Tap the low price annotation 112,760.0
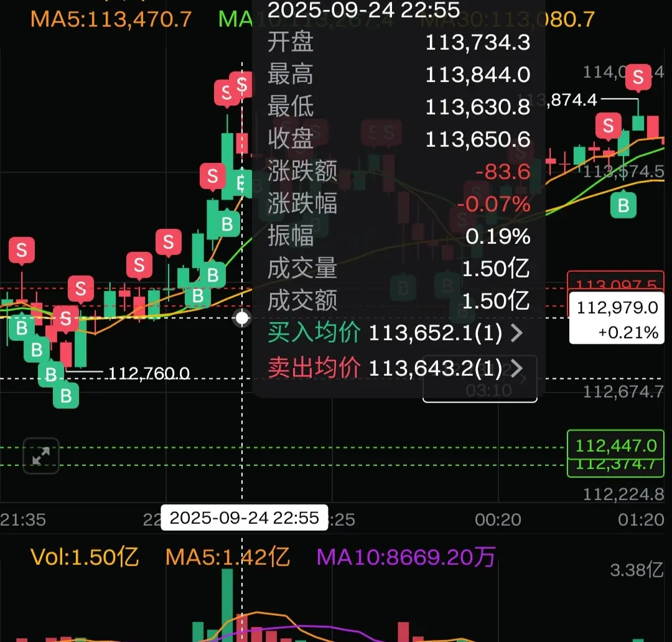This screenshot has height=642, width=672. (x=149, y=374)
